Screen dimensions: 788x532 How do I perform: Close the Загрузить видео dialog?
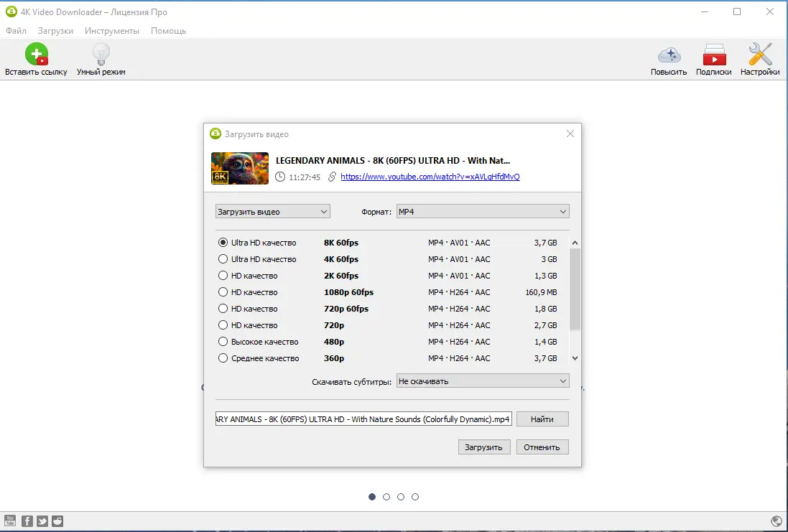570,134
